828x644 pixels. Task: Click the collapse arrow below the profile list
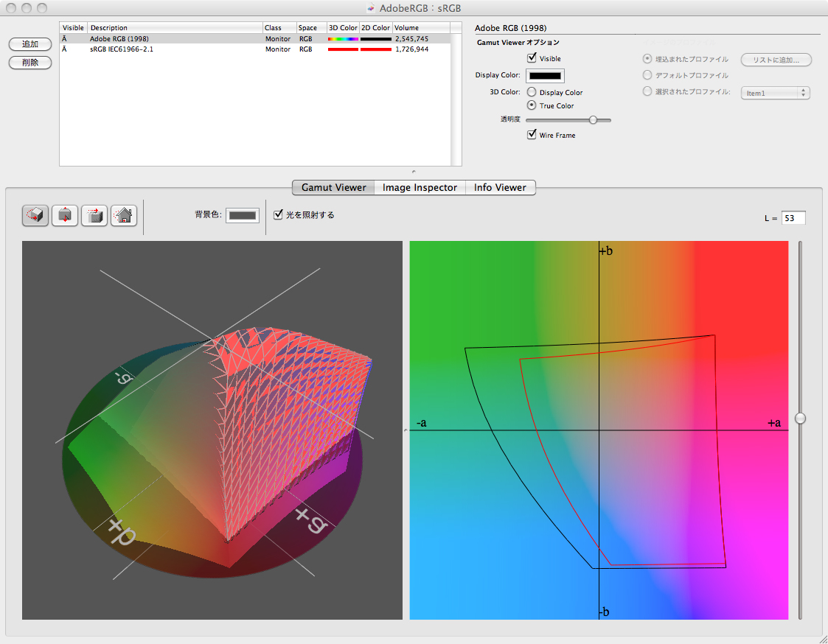click(414, 172)
